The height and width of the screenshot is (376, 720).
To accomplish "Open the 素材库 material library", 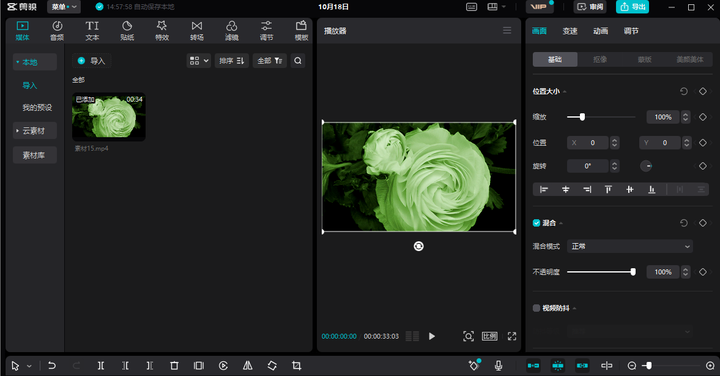I will (34, 155).
